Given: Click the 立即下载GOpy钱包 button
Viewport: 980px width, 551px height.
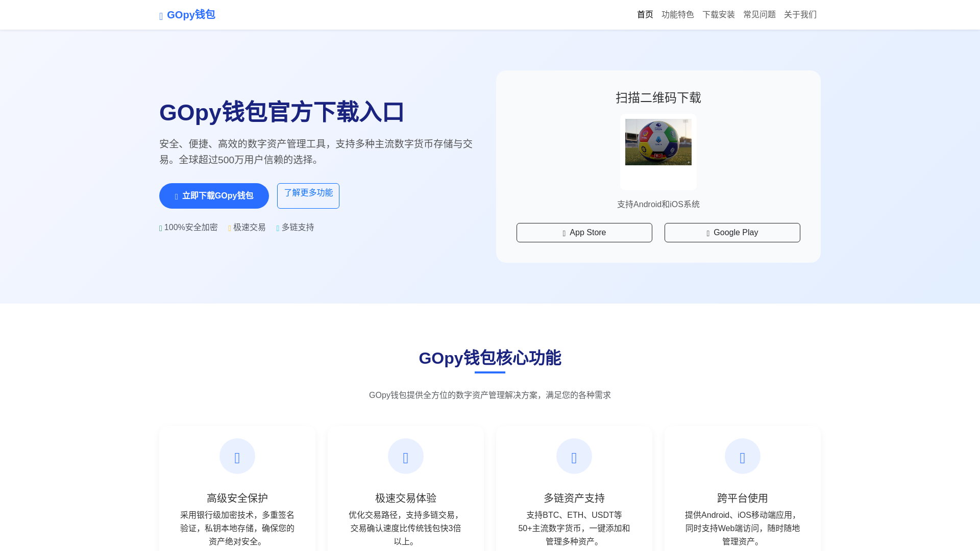Looking at the screenshot, I should 214,196.
